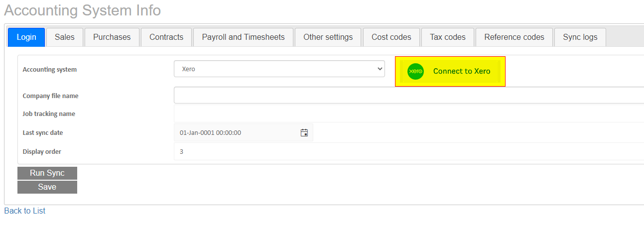Switch to the Cost codes tab
Image resolution: width=644 pixels, height=225 pixels.
(391, 37)
